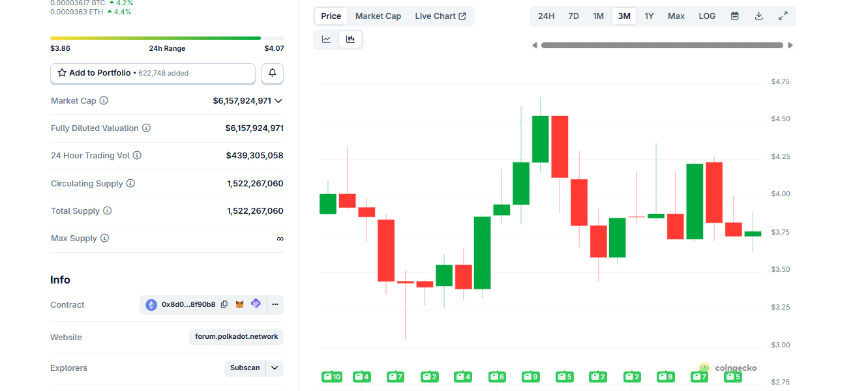Expand the Explorers dropdown arrow
The image size is (868, 391).
[275, 368]
